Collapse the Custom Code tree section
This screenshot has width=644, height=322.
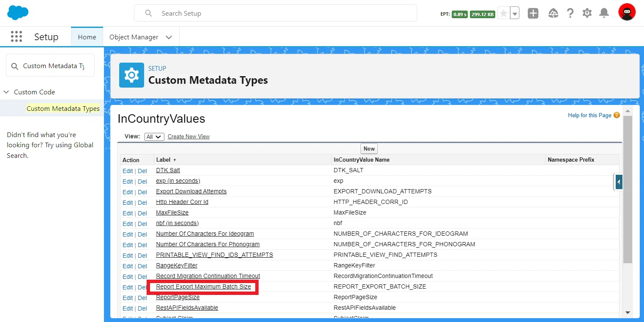(x=6, y=92)
